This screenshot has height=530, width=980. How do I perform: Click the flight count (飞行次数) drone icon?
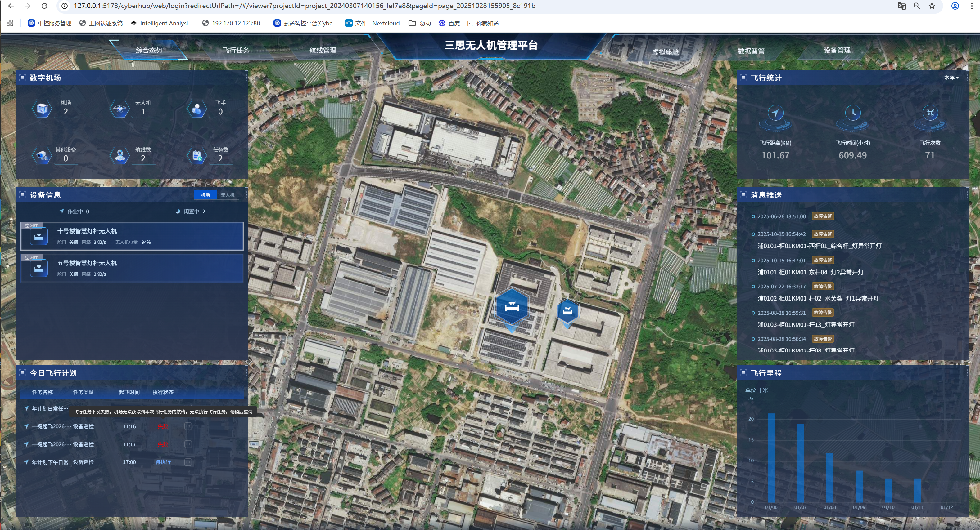click(930, 113)
